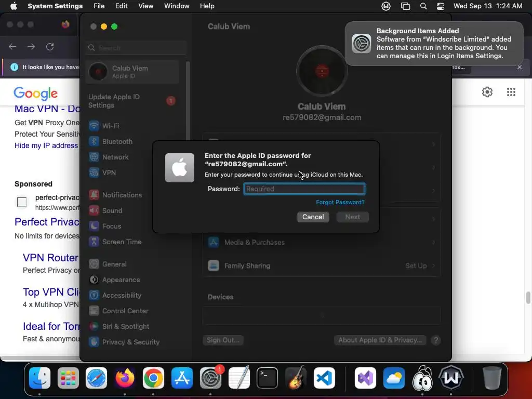Image resolution: width=532 pixels, height=399 pixels.
Task: Select VPN in the sidebar
Action: pyautogui.click(x=132, y=172)
